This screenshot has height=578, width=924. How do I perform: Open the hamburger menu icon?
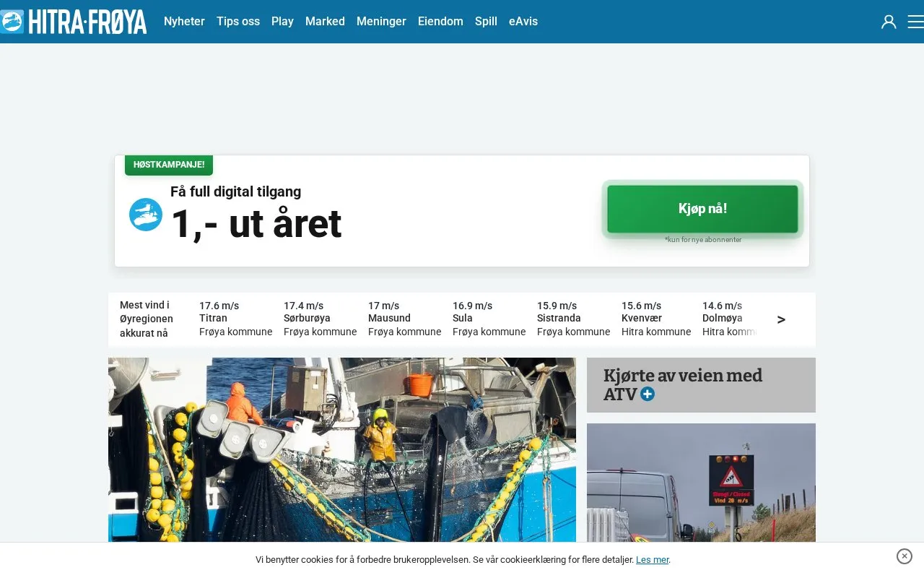point(915,22)
